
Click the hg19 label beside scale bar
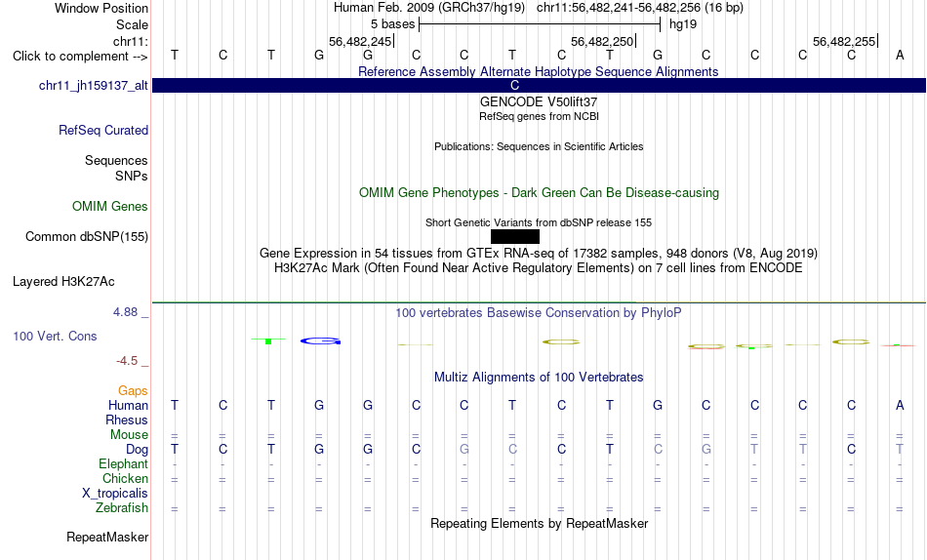(683, 24)
